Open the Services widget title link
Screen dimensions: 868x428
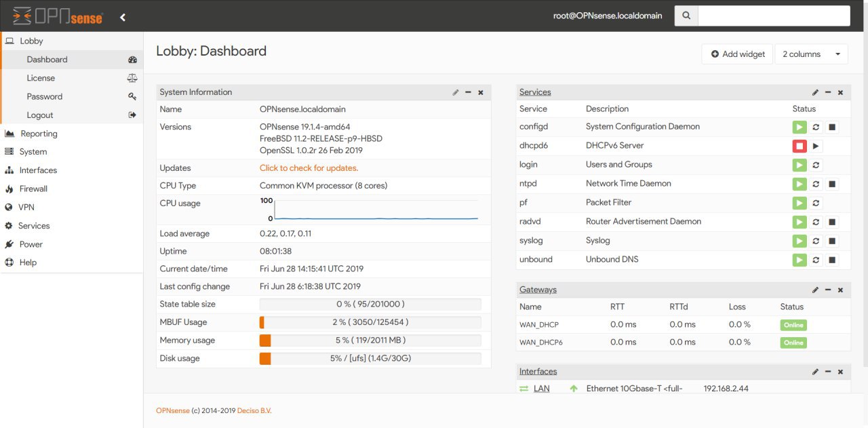[535, 92]
